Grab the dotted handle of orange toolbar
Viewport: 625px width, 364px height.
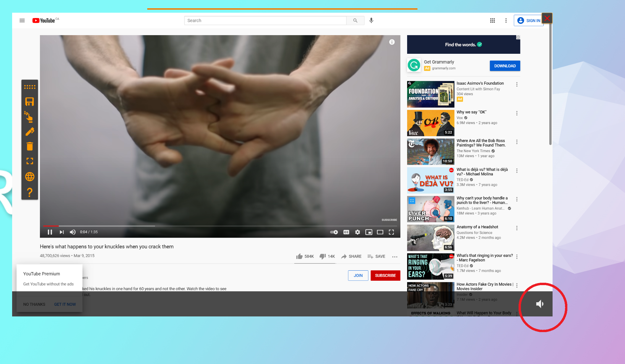30,87
